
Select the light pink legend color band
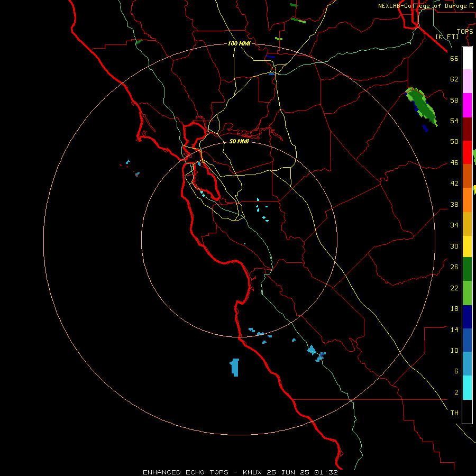click(467, 81)
